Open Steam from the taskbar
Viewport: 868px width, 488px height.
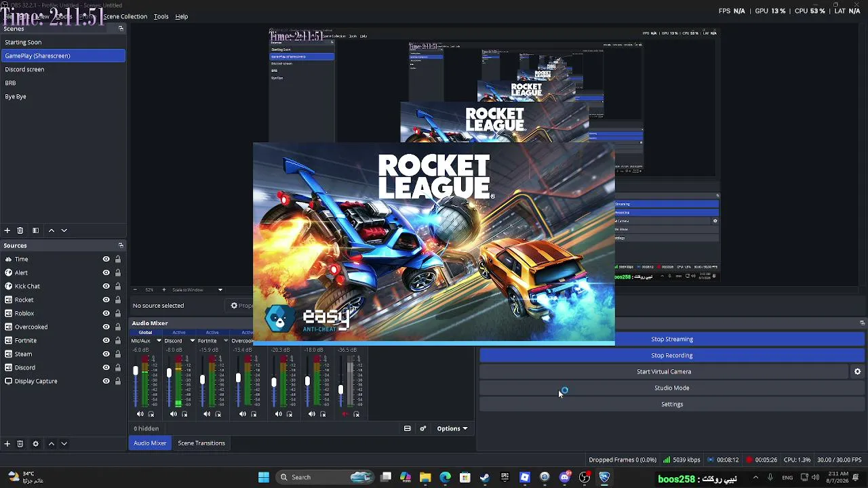[x=485, y=477]
